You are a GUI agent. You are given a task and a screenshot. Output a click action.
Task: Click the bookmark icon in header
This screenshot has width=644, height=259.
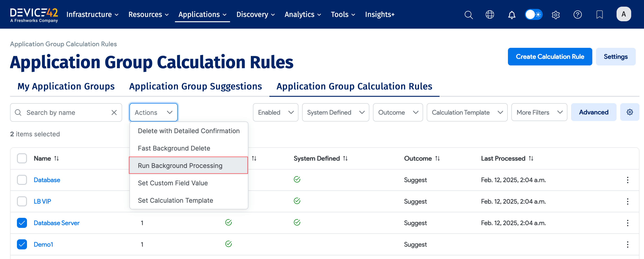(599, 15)
